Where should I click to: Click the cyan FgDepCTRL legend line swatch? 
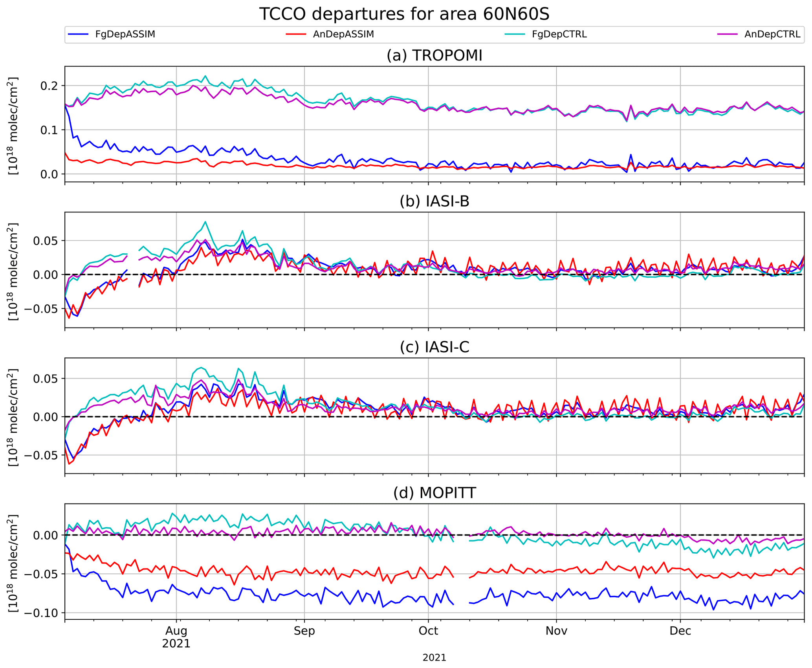click(x=515, y=35)
